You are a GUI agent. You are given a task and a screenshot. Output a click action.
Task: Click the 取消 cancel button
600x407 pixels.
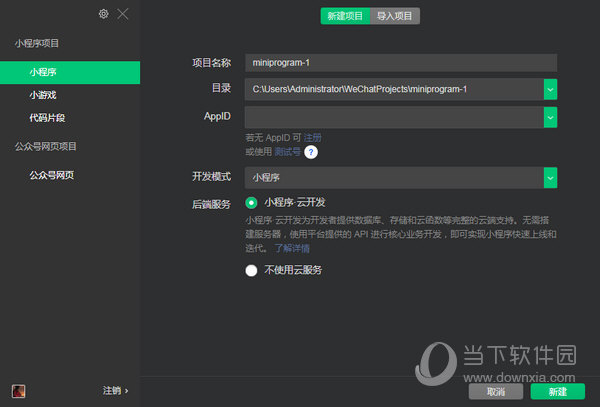click(x=496, y=392)
